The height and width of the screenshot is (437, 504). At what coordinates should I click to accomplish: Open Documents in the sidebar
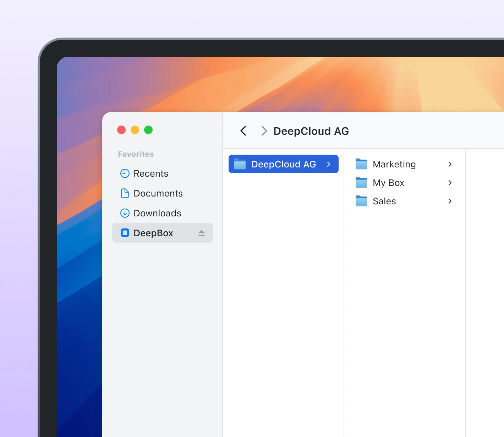(163, 193)
